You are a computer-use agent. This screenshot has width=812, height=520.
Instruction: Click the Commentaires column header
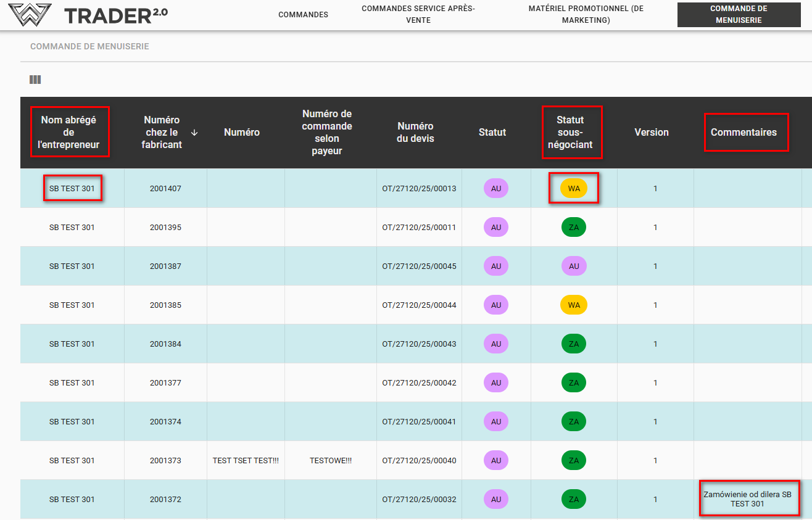pyautogui.click(x=744, y=132)
